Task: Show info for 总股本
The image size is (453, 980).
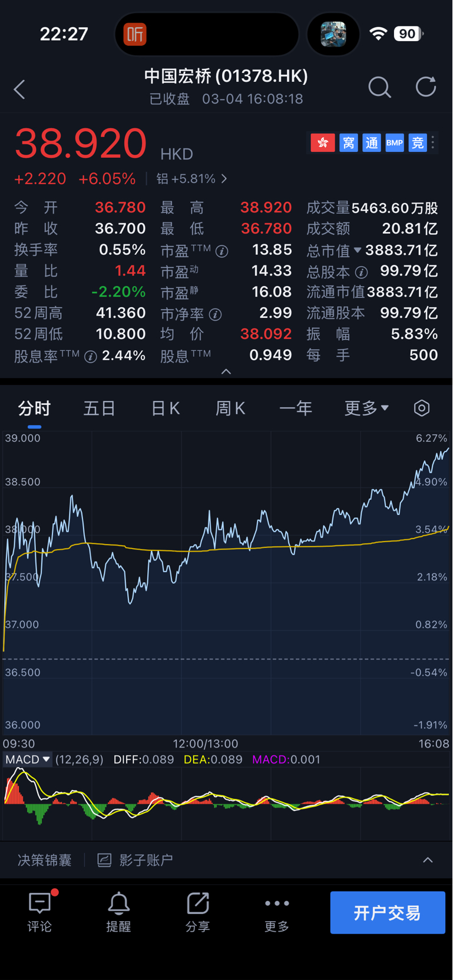Action: point(362,272)
